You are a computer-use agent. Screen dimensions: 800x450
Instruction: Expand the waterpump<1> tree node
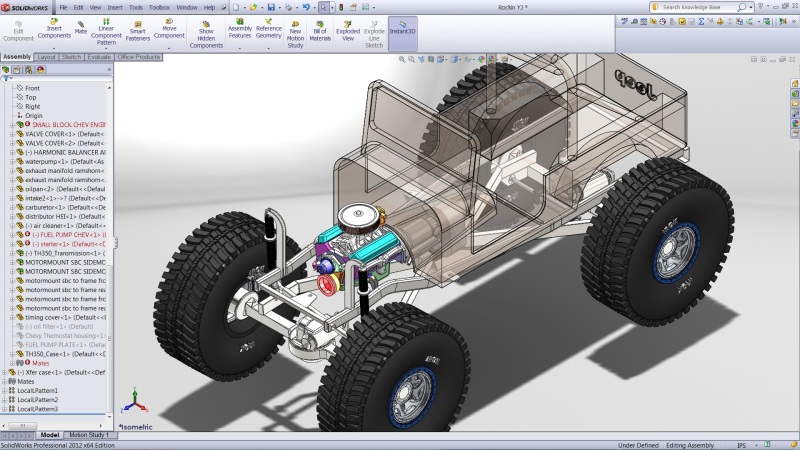(x=12, y=161)
